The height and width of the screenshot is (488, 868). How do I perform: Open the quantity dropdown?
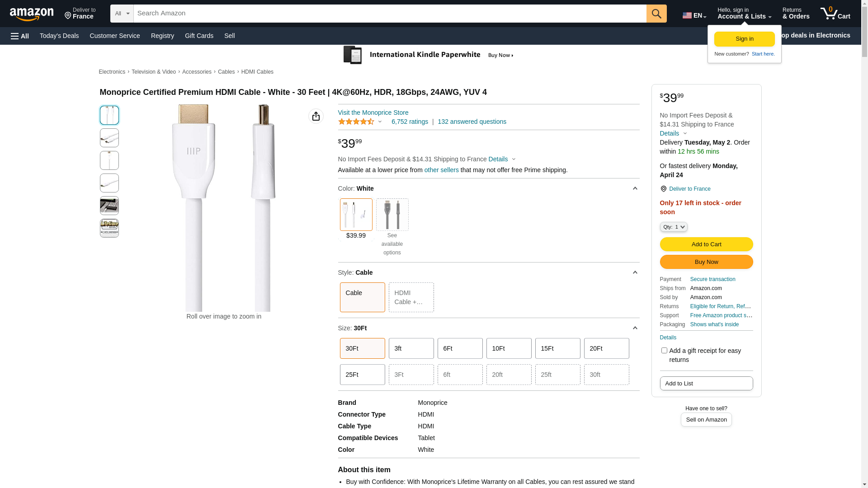[673, 227]
